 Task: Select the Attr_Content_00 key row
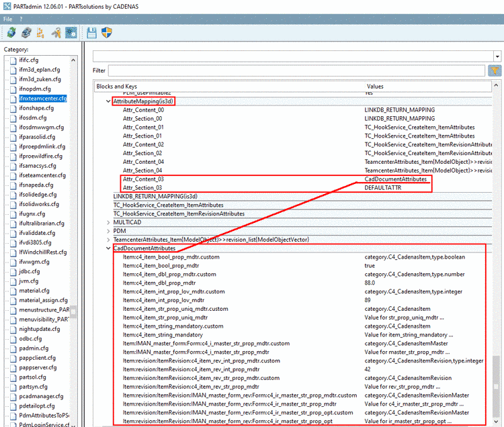coord(143,110)
